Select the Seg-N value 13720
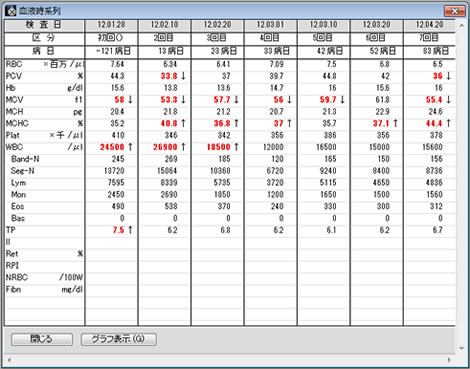The image size is (470, 369). pyautogui.click(x=114, y=171)
